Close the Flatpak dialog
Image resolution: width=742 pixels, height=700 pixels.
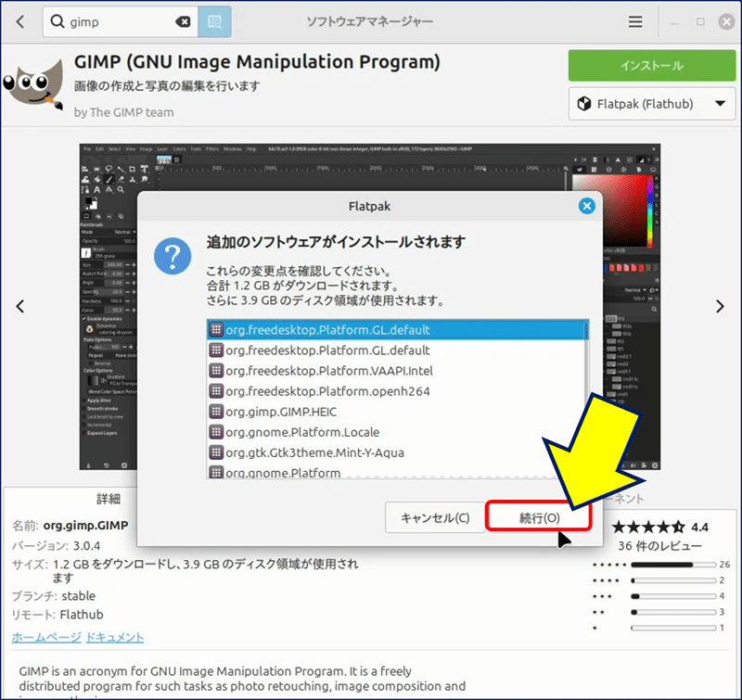click(x=587, y=206)
